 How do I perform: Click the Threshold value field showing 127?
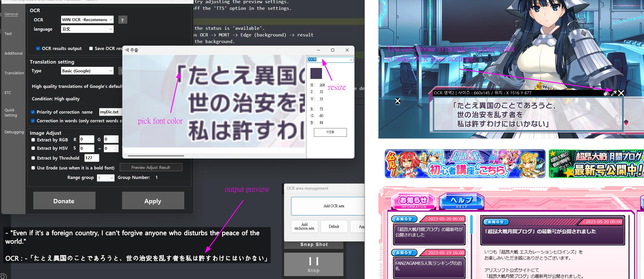92,158
